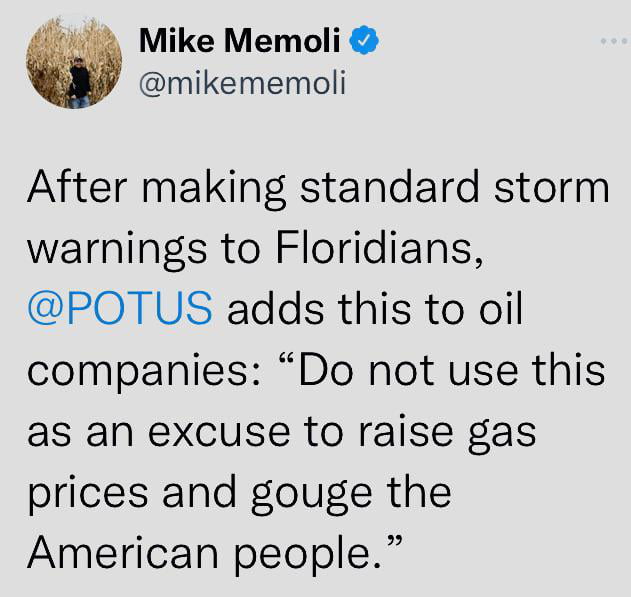The height and width of the screenshot is (597, 631).
Task: Click the word 'companies:' in the tweet
Action: tap(144, 372)
